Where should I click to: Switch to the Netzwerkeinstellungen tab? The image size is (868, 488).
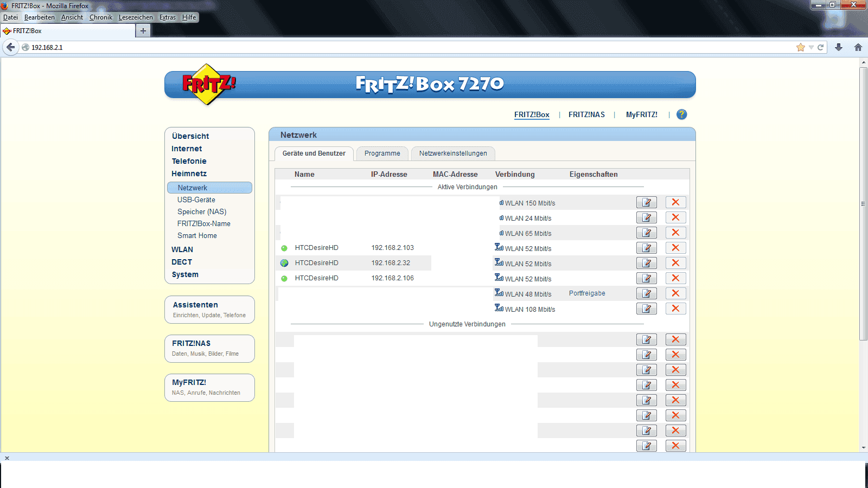(453, 153)
